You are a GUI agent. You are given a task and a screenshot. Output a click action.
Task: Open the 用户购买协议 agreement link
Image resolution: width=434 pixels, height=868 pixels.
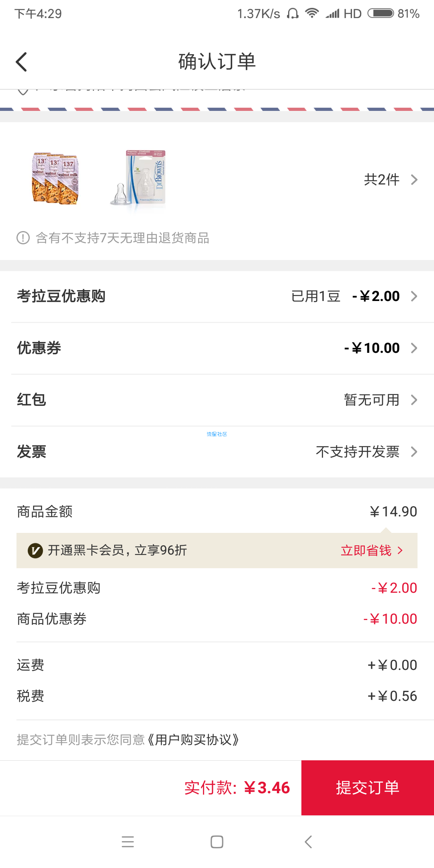click(x=193, y=739)
